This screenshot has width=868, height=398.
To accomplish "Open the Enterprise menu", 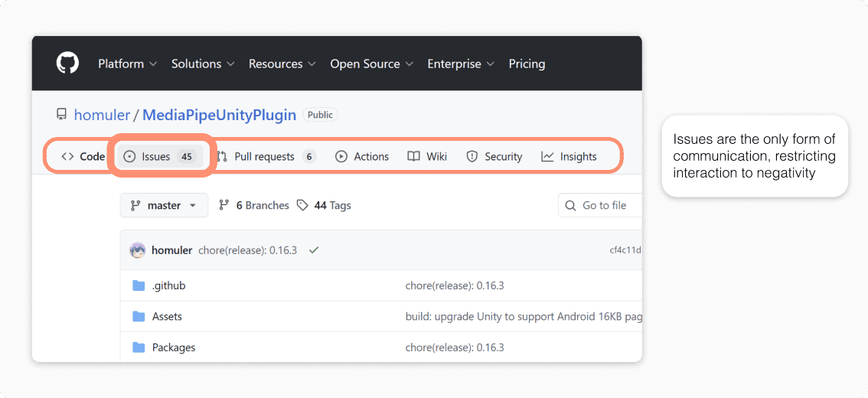I will point(461,64).
